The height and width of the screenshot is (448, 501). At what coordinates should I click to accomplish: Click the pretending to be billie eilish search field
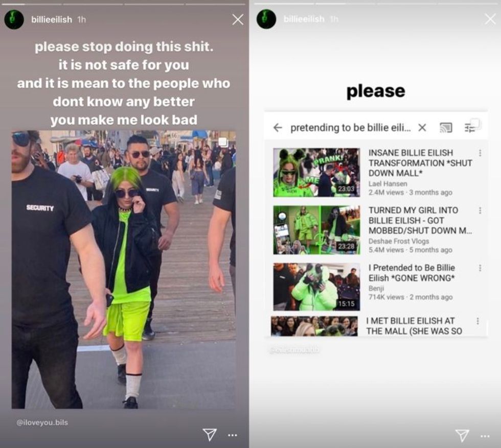[351, 128]
